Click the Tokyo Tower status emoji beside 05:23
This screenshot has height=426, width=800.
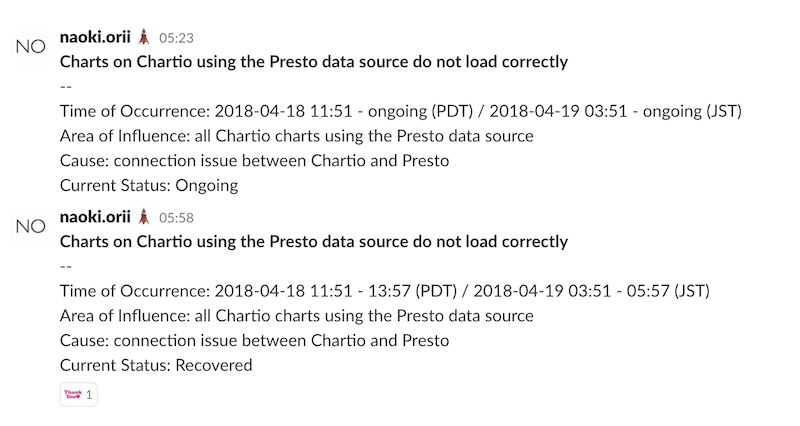[144, 37]
